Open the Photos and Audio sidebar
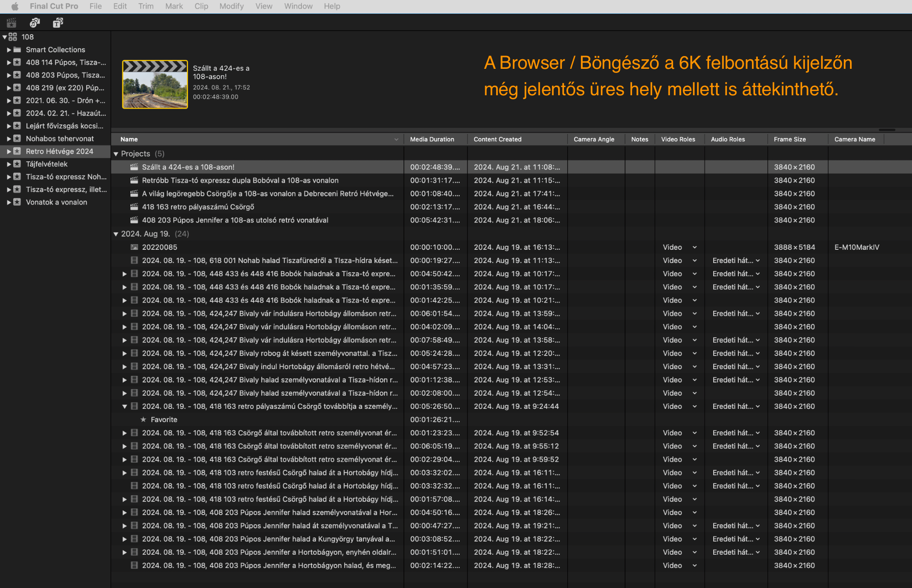Viewport: 912px width, 588px height. 35,23
